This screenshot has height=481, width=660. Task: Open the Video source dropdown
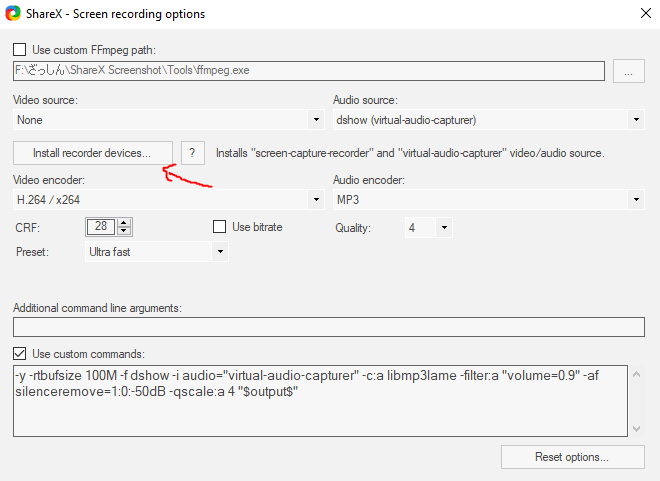(168, 120)
